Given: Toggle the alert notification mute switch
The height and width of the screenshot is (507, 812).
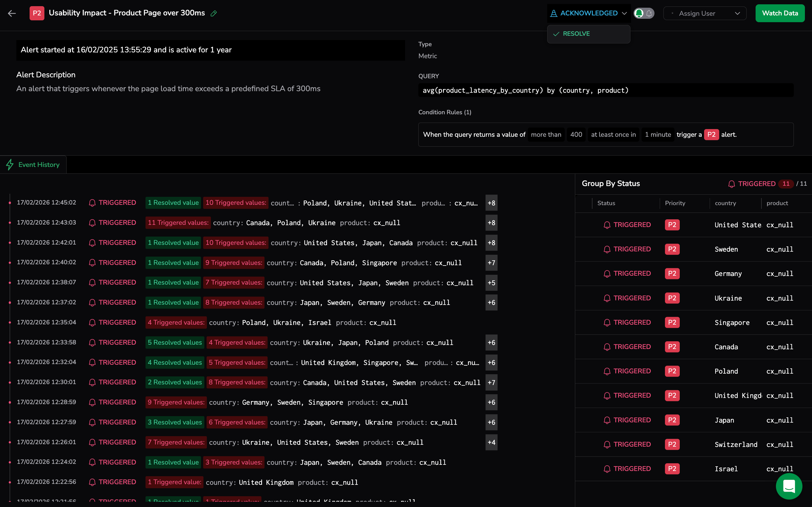Looking at the screenshot, I should (x=644, y=14).
